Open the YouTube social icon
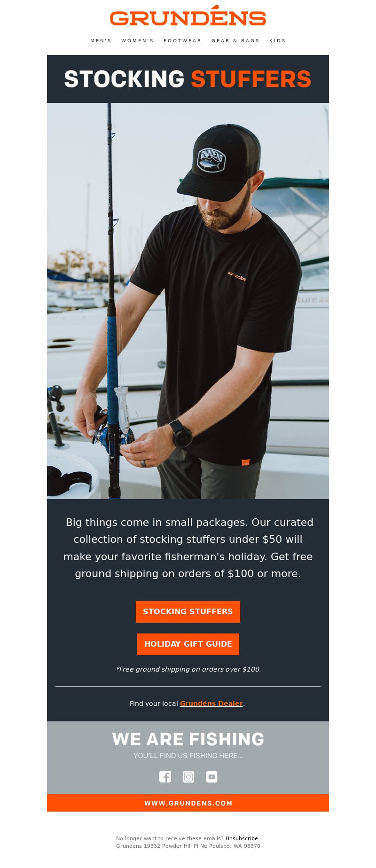 pos(212,777)
